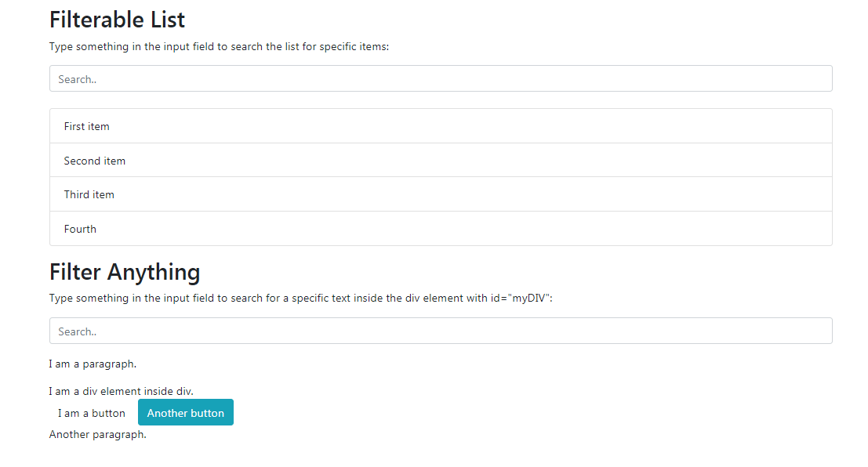Click the 'I am a paragraph.' text
868x467 pixels.
[x=93, y=364]
